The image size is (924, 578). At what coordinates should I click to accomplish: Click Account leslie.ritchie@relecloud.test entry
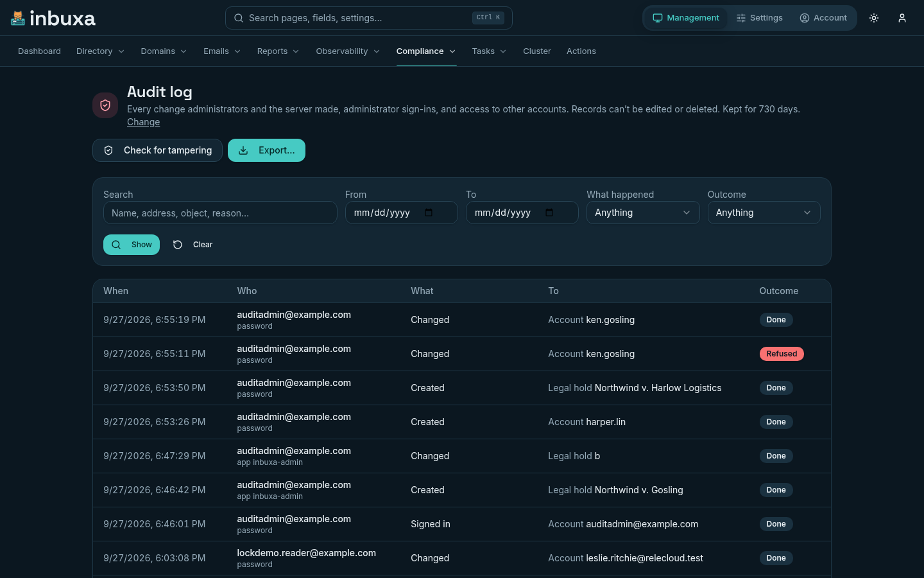click(x=626, y=558)
